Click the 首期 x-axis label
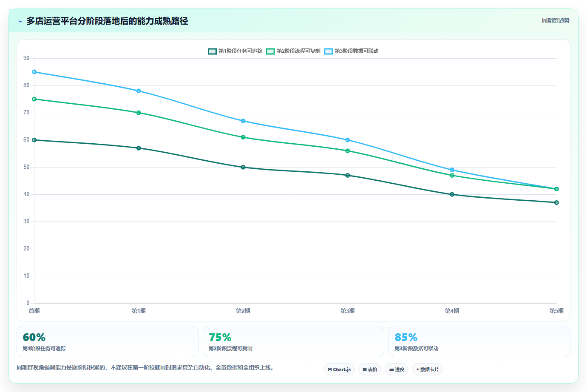Image resolution: width=587 pixels, height=392 pixels. 34,311
